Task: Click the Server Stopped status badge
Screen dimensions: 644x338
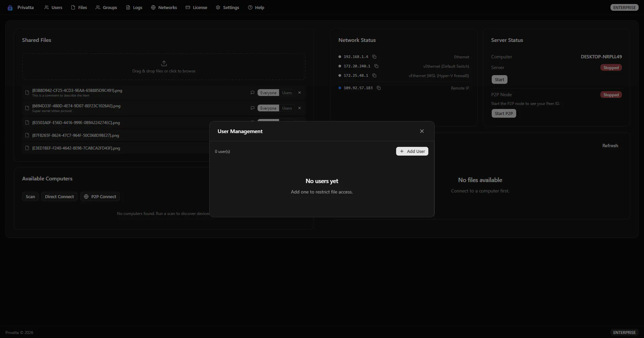Action: click(611, 68)
